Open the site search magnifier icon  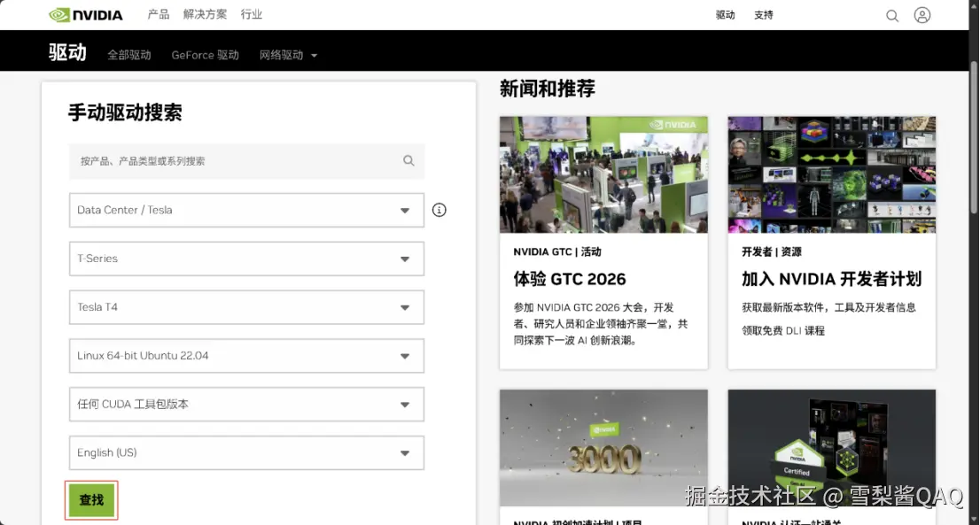click(x=892, y=16)
